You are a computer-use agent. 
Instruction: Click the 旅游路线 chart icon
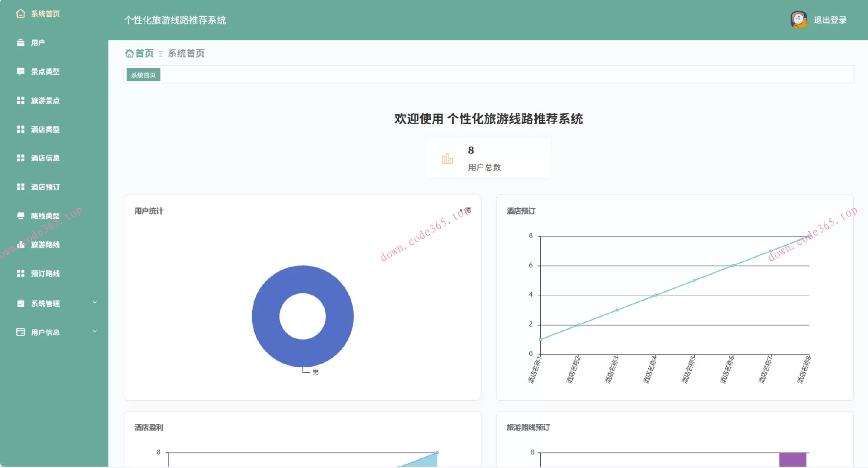pyautogui.click(x=21, y=244)
